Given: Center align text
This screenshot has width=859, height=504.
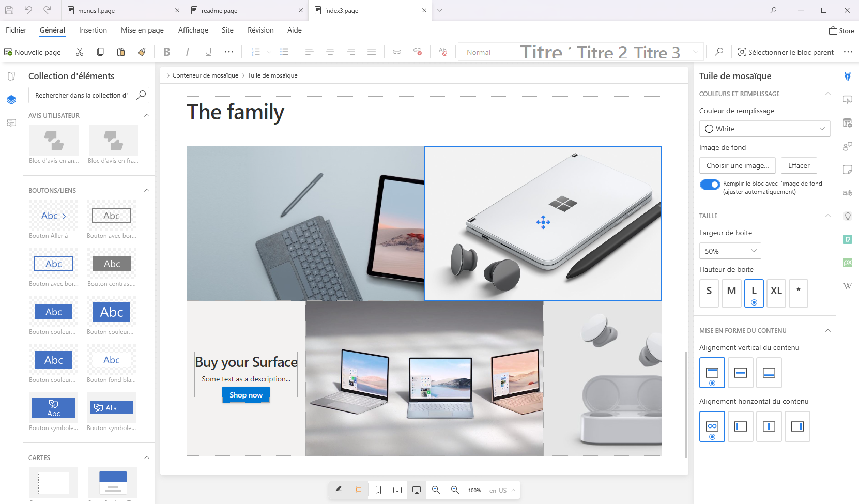Looking at the screenshot, I should pos(330,52).
